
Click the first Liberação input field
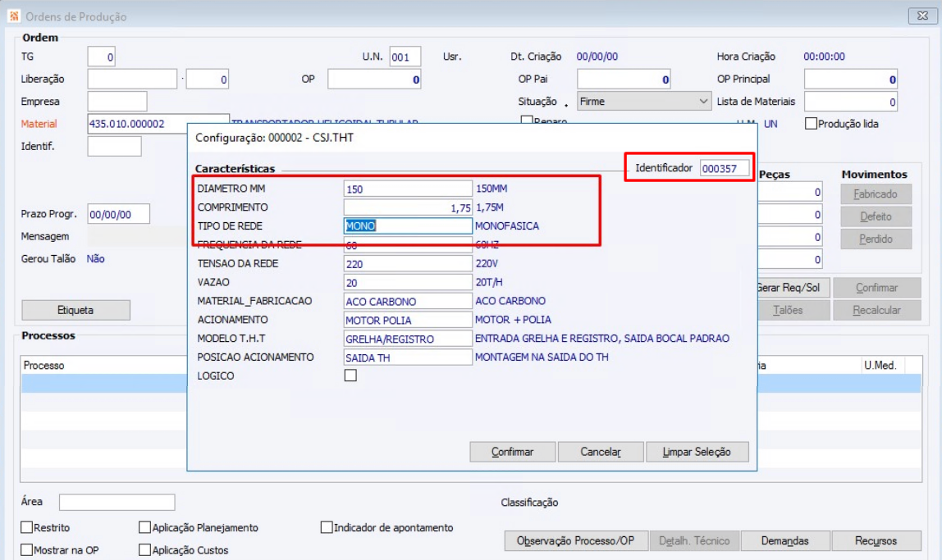pyautogui.click(x=132, y=79)
